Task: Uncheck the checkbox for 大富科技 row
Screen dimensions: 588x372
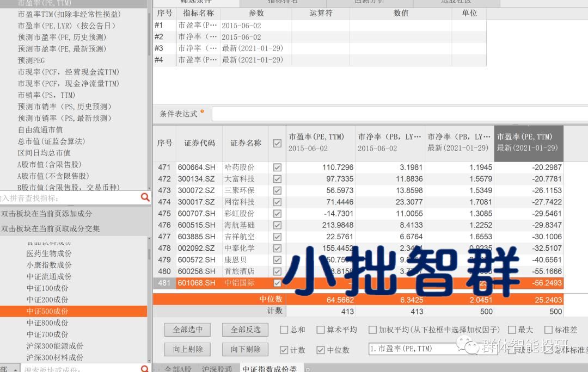Action: point(277,179)
